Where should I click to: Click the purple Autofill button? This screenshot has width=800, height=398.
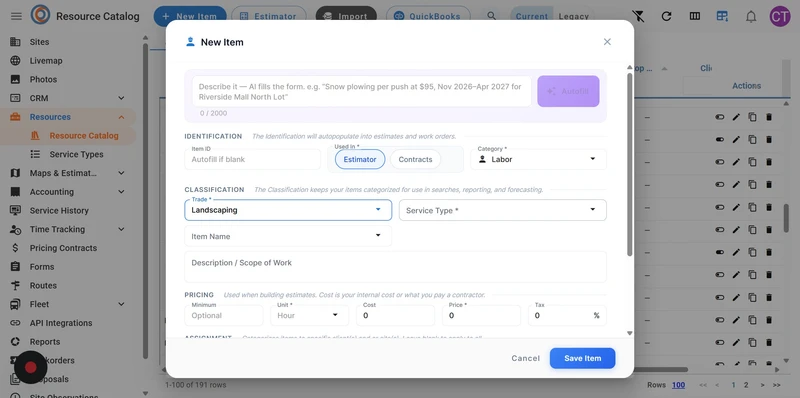click(x=568, y=91)
